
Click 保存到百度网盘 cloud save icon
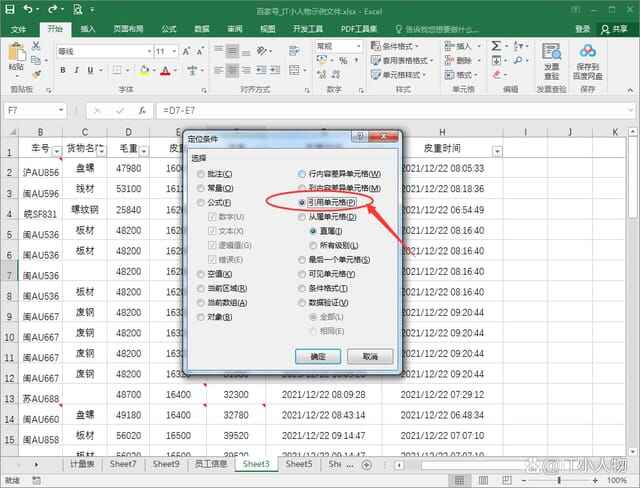pyautogui.click(x=588, y=60)
